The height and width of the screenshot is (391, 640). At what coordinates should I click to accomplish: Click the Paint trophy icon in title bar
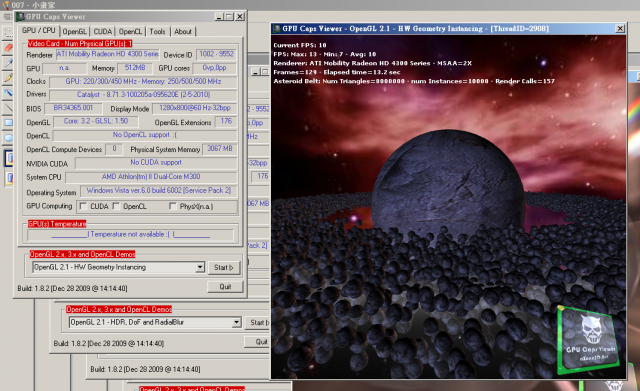(6, 5)
